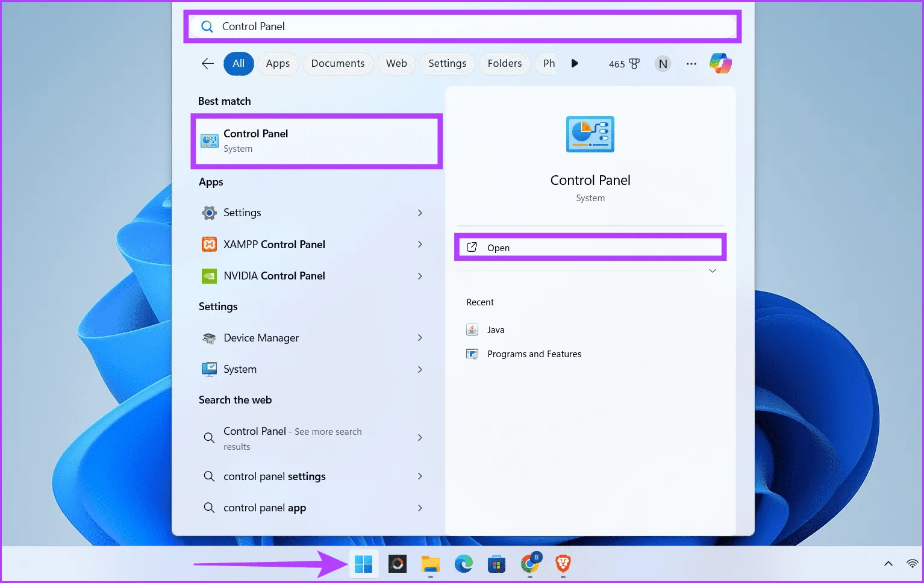This screenshot has height=583, width=924.
Task: Click Open in the Control Panel preview
Action: 590,248
